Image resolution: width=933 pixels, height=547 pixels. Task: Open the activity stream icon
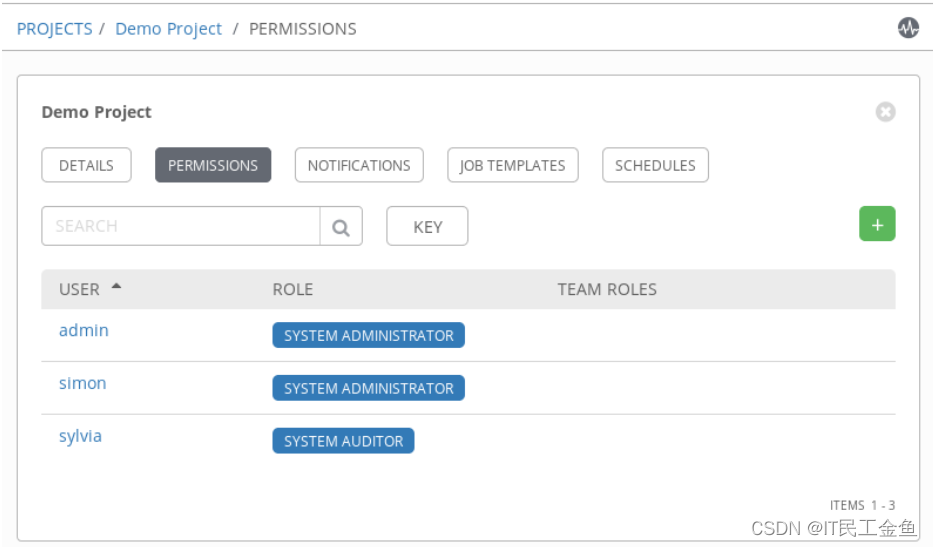(x=908, y=27)
